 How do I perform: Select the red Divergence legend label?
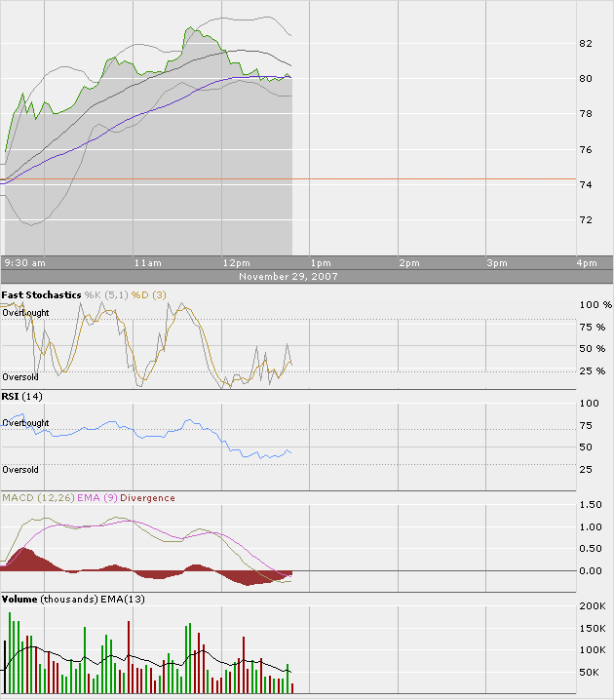pos(147,498)
